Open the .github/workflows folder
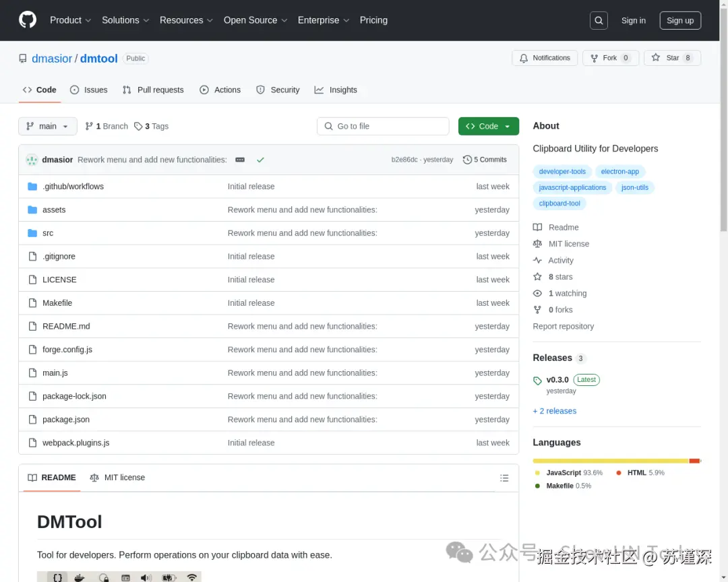This screenshot has width=728, height=582. pyautogui.click(x=73, y=187)
